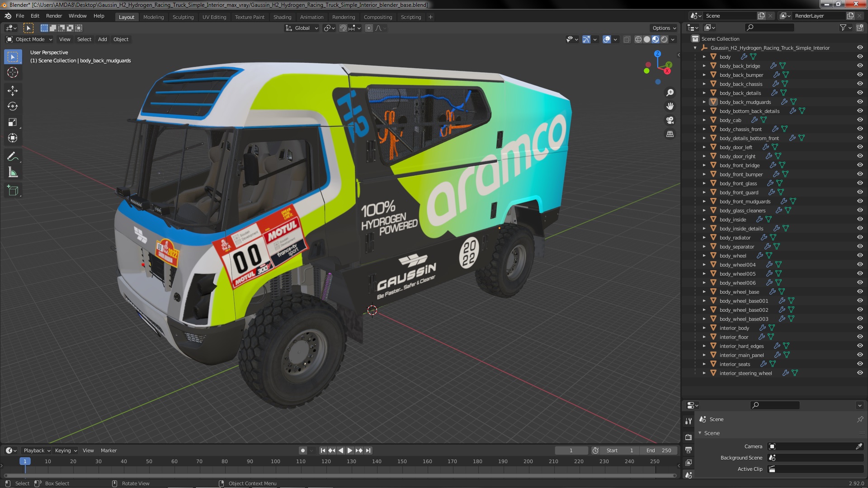This screenshot has height=488, width=868.
Task: Select the Rotate tool
Action: [13, 107]
